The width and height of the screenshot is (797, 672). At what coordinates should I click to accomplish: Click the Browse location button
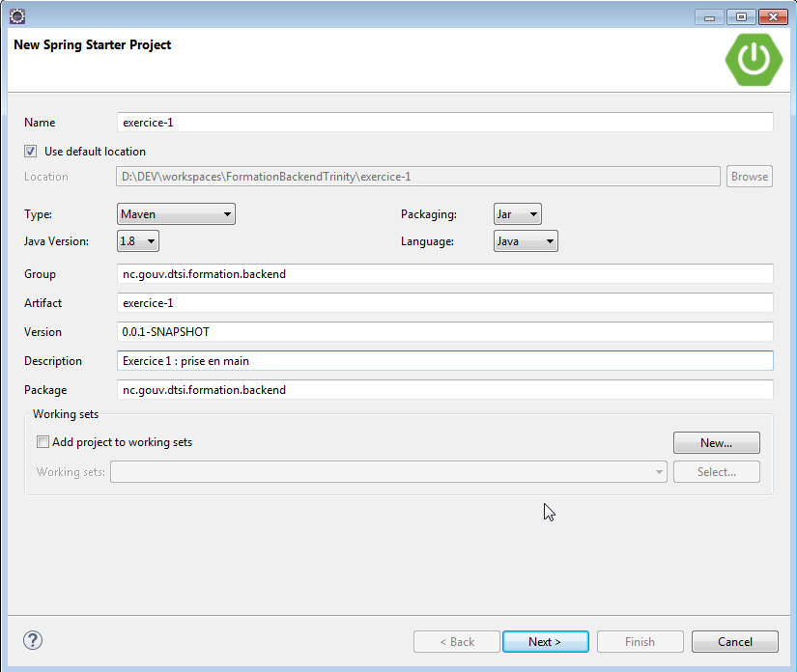coord(750,177)
